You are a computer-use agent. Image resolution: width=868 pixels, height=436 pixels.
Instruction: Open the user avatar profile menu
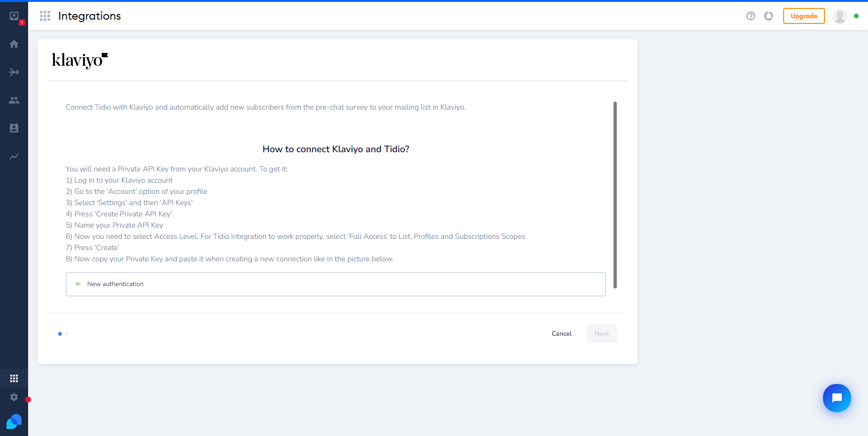point(839,16)
